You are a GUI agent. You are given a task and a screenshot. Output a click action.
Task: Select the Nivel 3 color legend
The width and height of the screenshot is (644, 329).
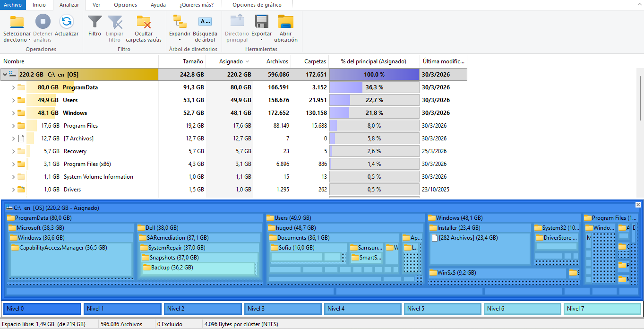click(283, 309)
